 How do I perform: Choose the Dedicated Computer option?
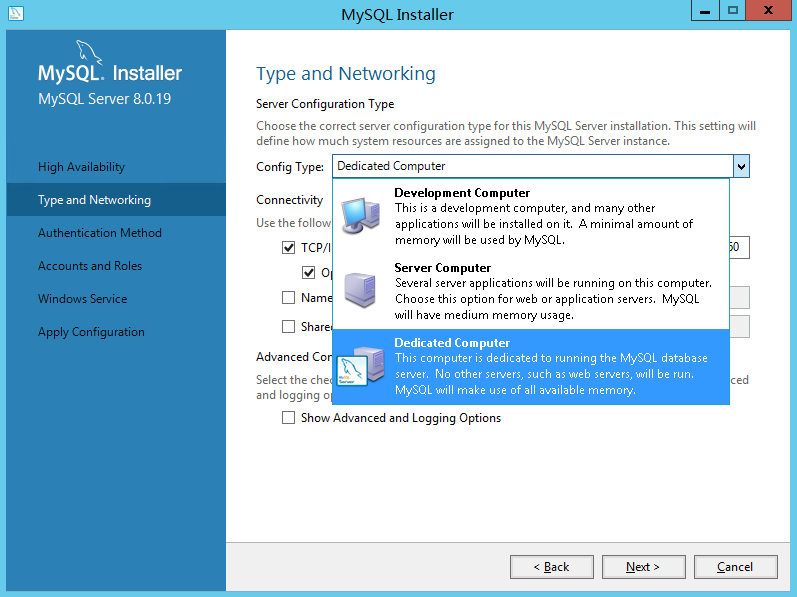click(x=531, y=366)
